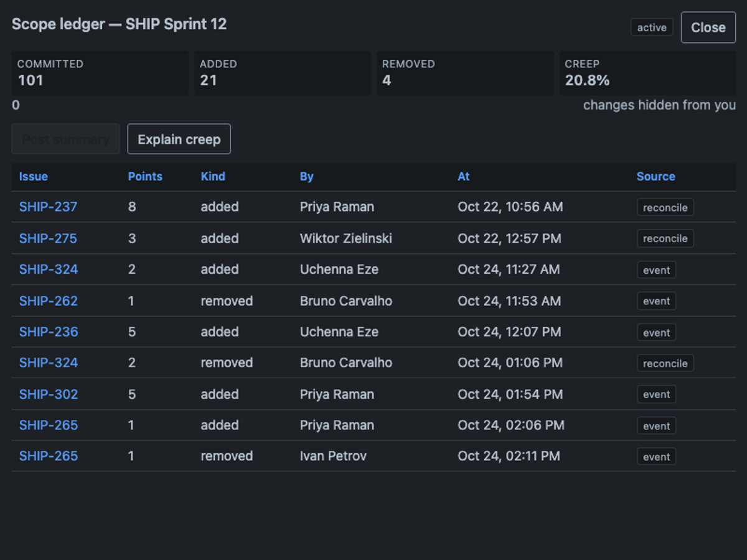747x560 pixels.
Task: Click the Explain creep button
Action: (x=179, y=139)
